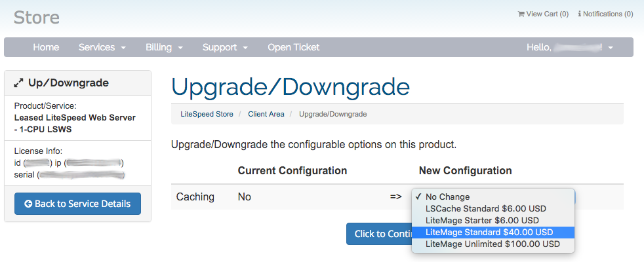
Task: Click the Upgrade/Downgrade breadcrumb text
Action: 332,114
